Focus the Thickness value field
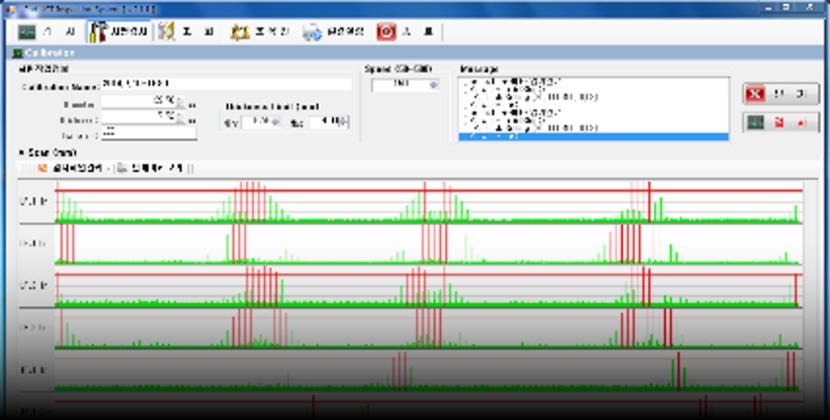The height and width of the screenshot is (420, 830). coord(139,118)
